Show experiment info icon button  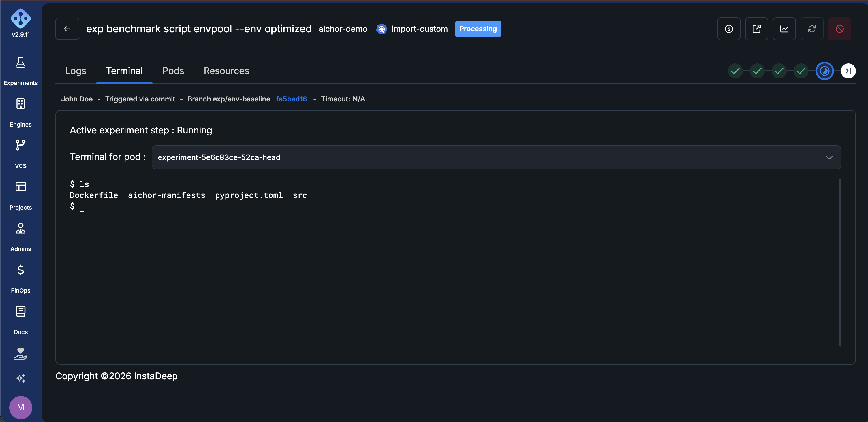[x=729, y=29]
